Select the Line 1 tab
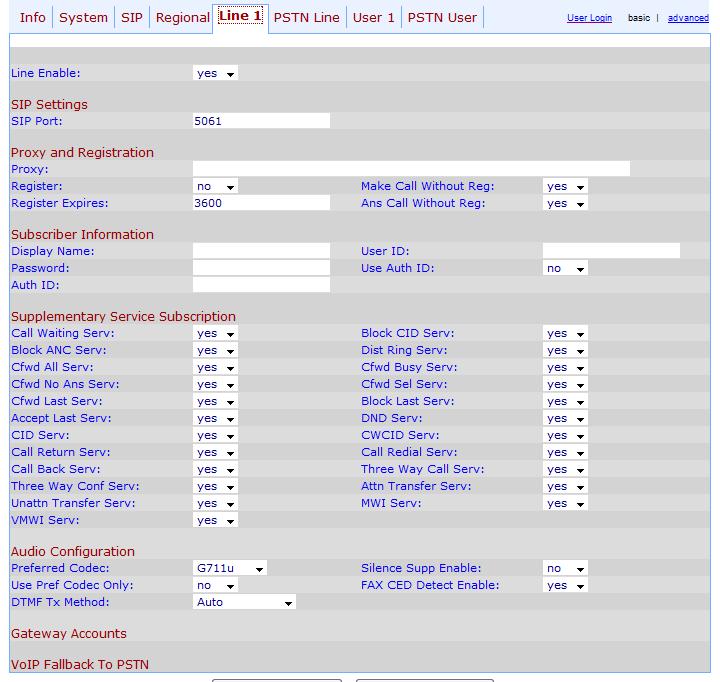 click(x=240, y=16)
